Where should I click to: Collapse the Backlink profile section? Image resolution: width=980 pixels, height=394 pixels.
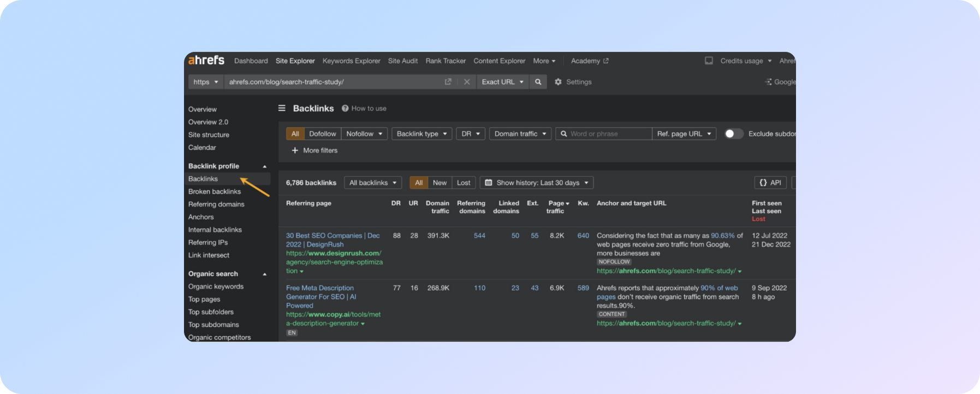(265, 166)
